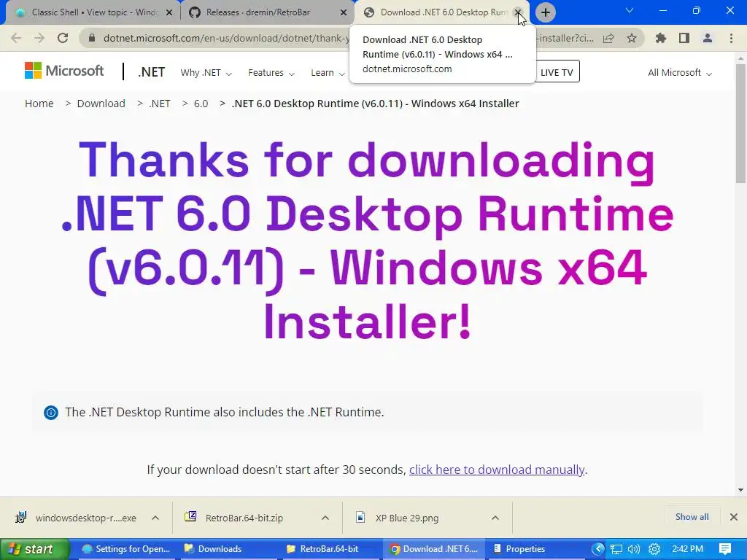Bookmark this page with the star icon
This screenshot has width=747, height=560.
(632, 38)
